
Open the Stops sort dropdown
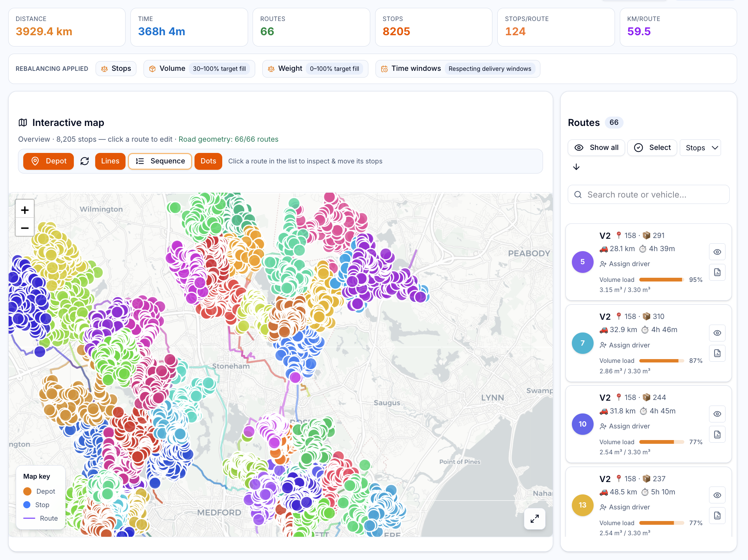pos(700,148)
